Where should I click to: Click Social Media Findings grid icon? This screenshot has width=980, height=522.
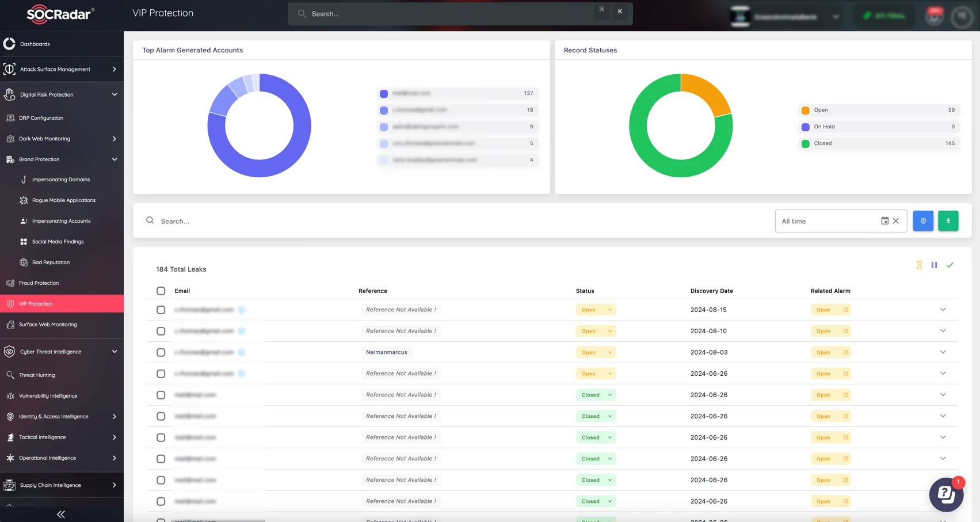24,242
